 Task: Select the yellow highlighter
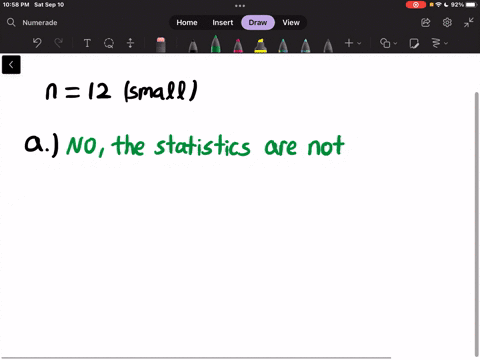click(260, 46)
